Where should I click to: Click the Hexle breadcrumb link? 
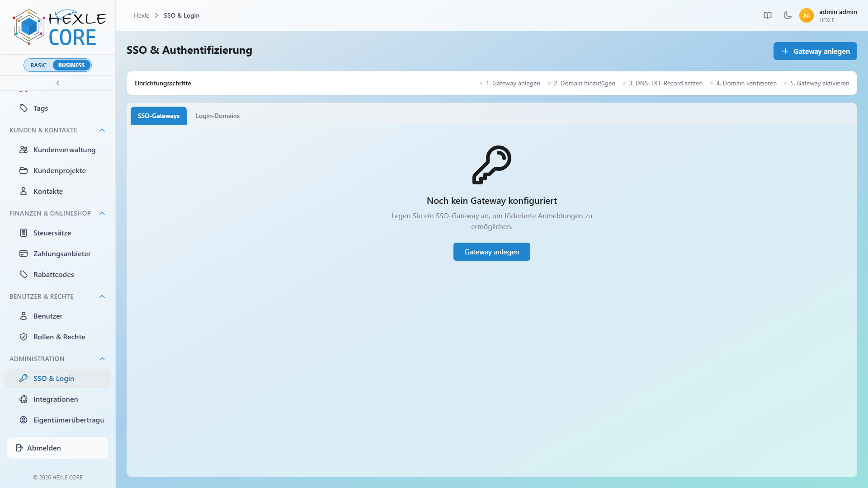pos(142,15)
